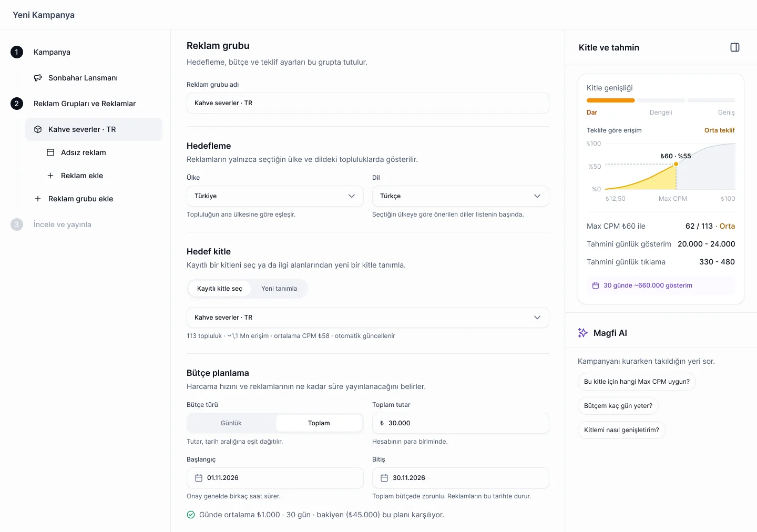Viewport: 757px width, 532px height.
Task: Collapse the Kitle ve tahmin side panel icon
Action: (735, 47)
